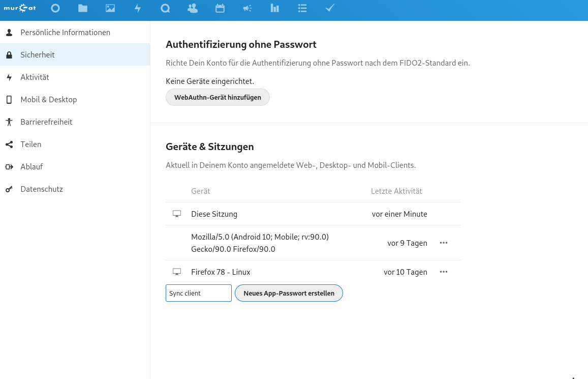Open Mobil & Desktop settings section
This screenshot has width=588, height=379.
(x=49, y=100)
